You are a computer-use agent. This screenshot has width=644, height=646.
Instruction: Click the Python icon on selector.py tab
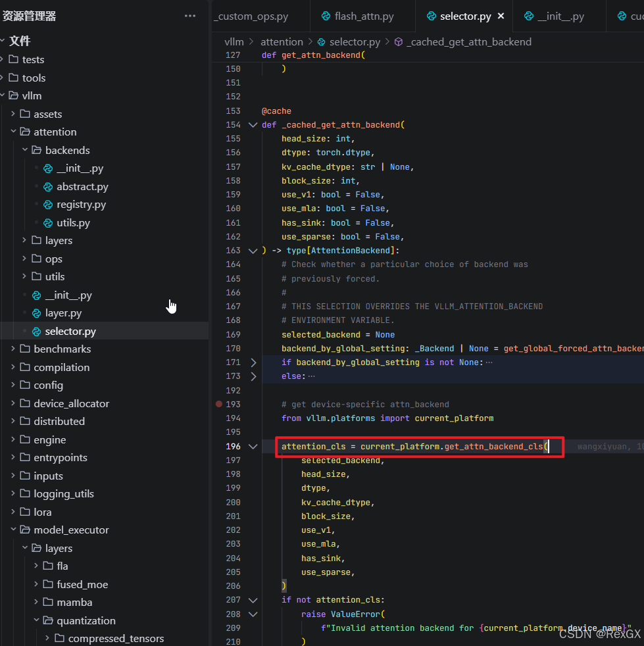[432, 16]
